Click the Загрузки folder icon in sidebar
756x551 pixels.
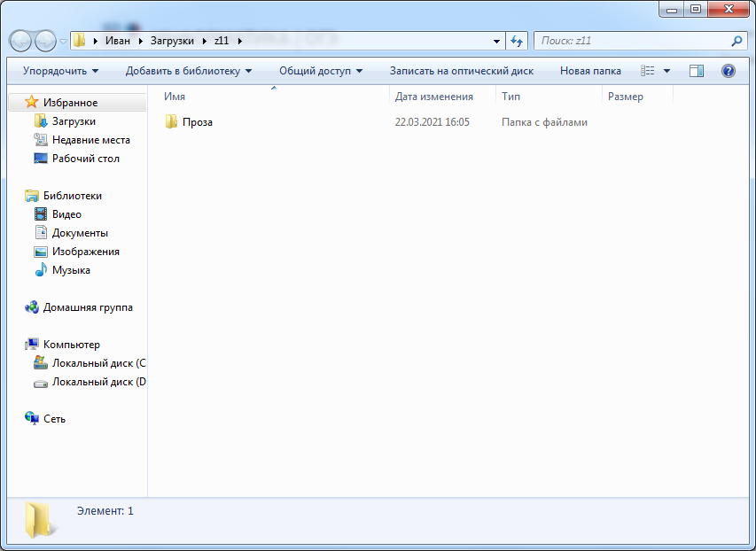pyautogui.click(x=41, y=120)
